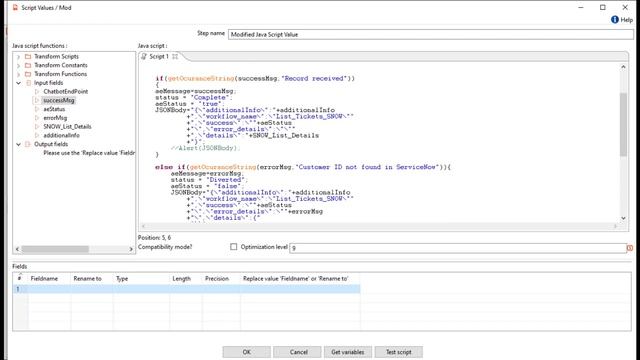Select ChatbotEndPoint in the tree
The height and width of the screenshot is (360, 640).
pos(66,91)
